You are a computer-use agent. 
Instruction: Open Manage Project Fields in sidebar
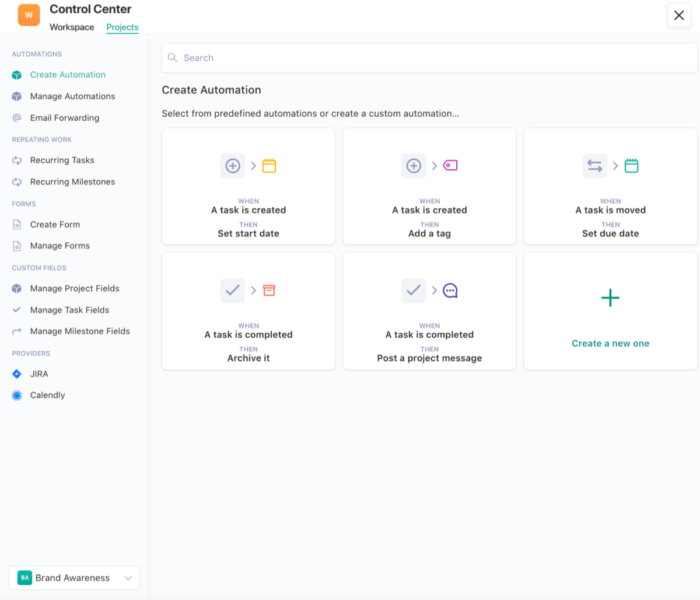tap(74, 288)
